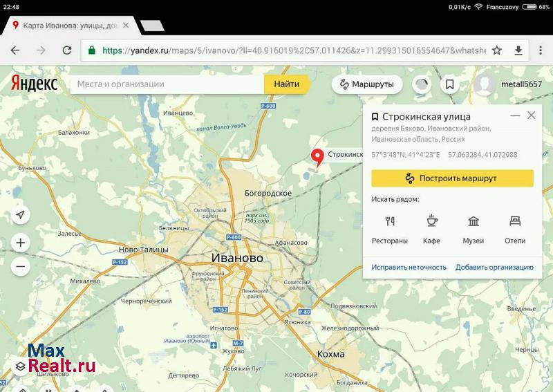Search nearby Отели
Image resolution: width=553 pixels, height=392 pixels.
[x=515, y=230]
